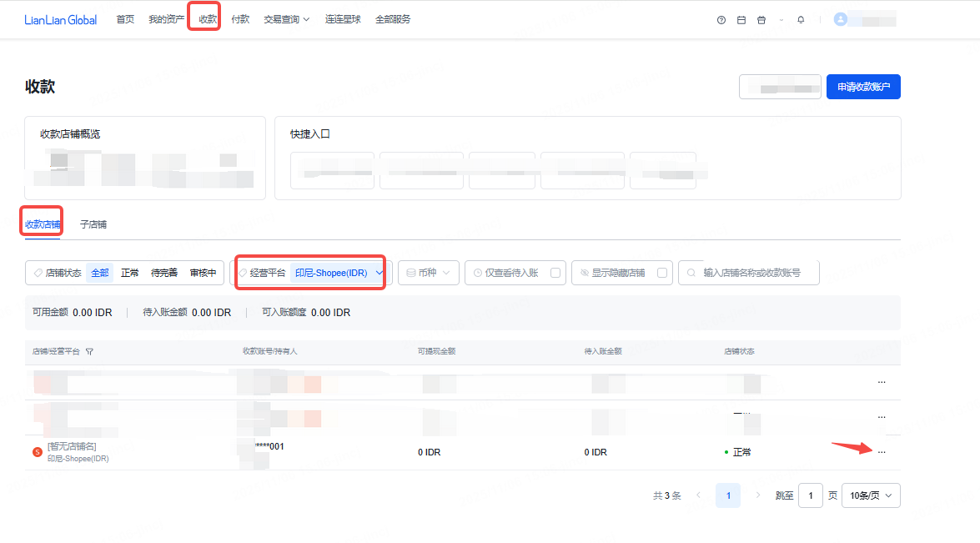Viewport: 980px width, 543px height.
Task: Go to the previous page arrow
Action: [699, 495]
